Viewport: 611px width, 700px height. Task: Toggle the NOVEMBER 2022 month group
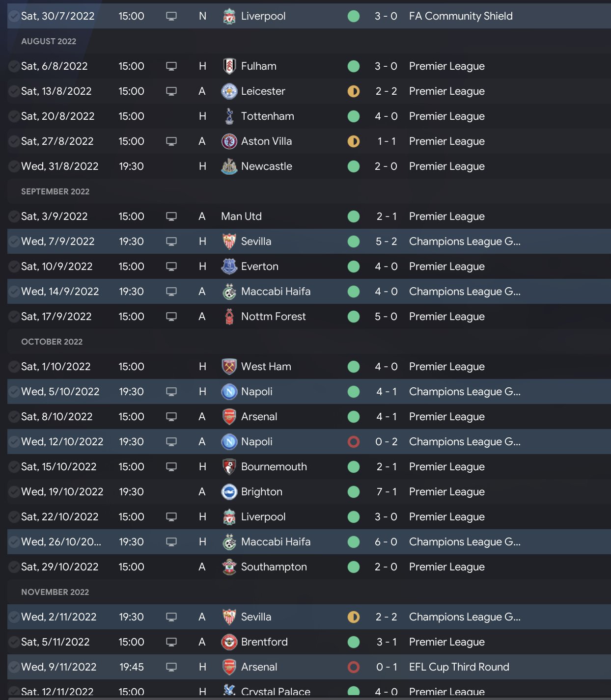[x=55, y=592]
